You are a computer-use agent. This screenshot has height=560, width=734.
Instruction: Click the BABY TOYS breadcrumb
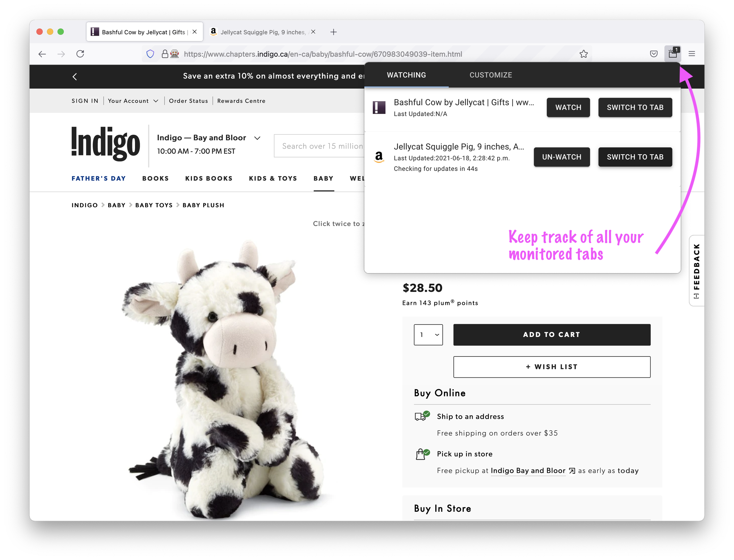(x=154, y=205)
